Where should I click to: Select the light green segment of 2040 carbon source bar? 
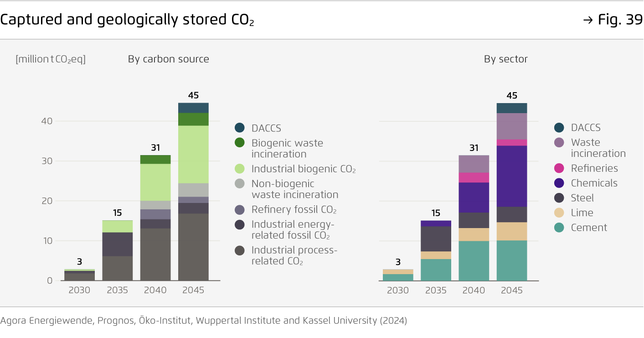coord(155,182)
